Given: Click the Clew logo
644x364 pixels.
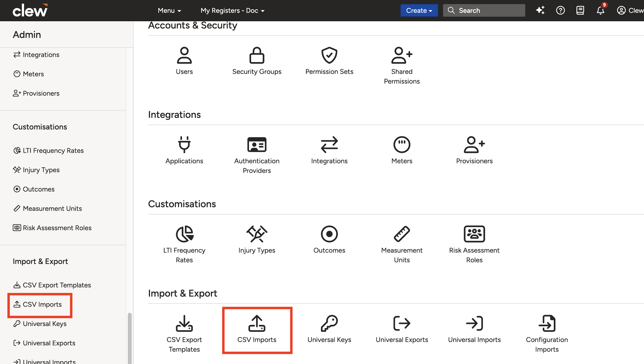Looking at the screenshot, I should (x=30, y=11).
